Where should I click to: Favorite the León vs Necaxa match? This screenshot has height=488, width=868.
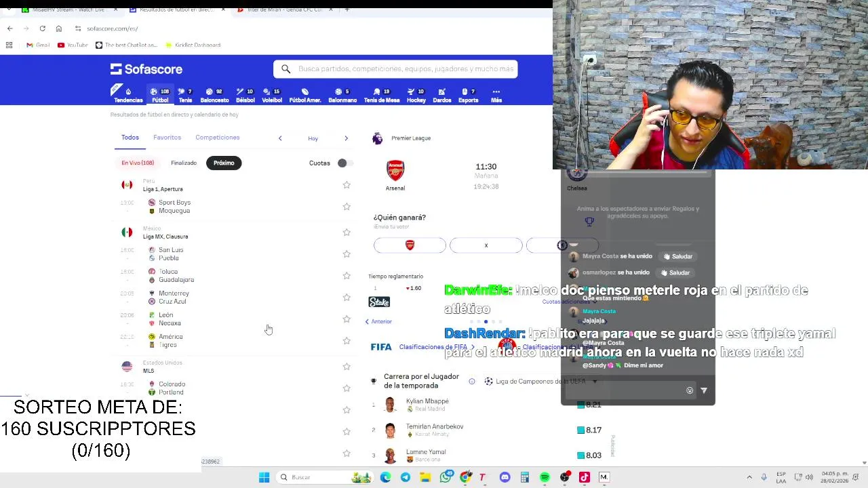click(x=347, y=319)
